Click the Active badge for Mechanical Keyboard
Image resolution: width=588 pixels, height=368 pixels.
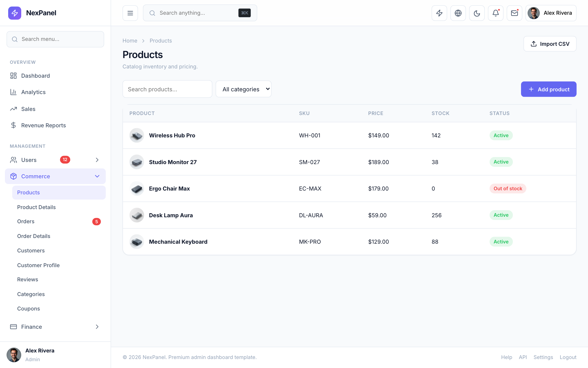[x=501, y=242]
